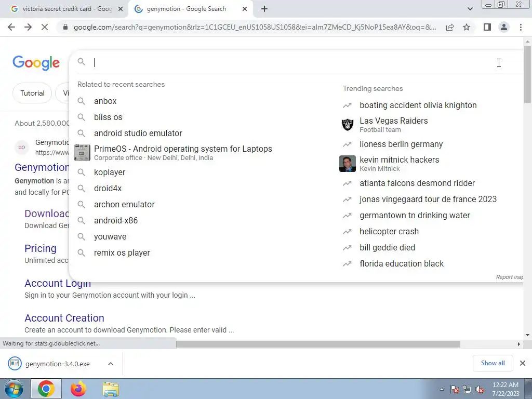Screen dimensions: 532x399
Task: Pick trending search germantown tn drinking water
Action: click(x=415, y=216)
